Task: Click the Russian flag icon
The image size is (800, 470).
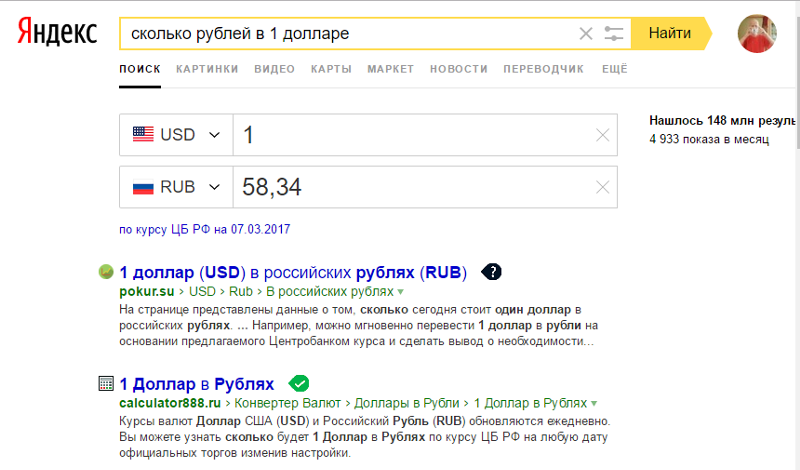Action: point(143,187)
